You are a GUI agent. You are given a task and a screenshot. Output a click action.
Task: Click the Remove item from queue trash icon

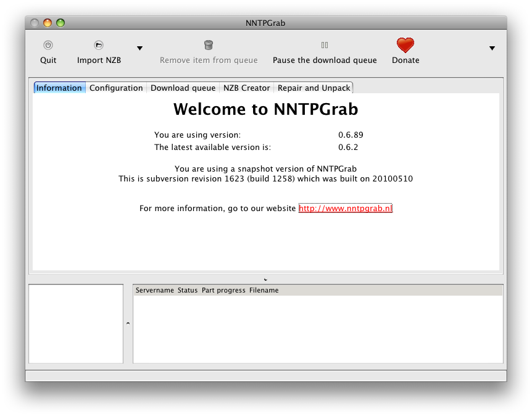(x=209, y=45)
